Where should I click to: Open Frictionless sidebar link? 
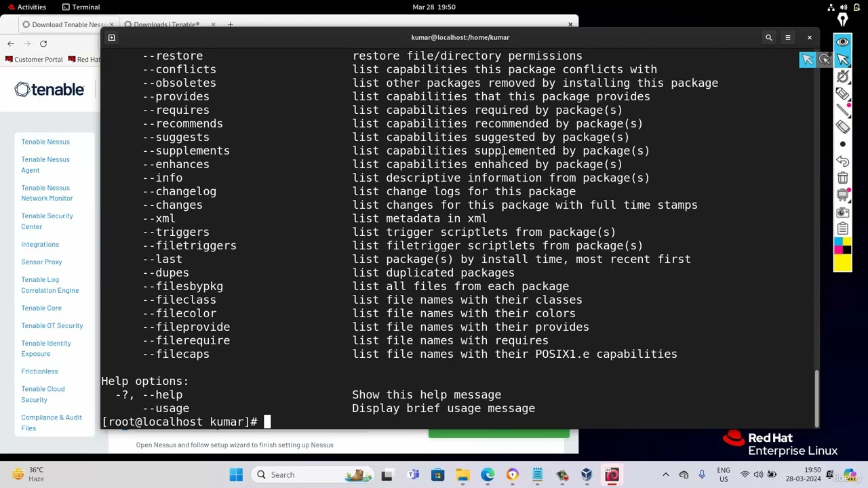[x=39, y=371]
